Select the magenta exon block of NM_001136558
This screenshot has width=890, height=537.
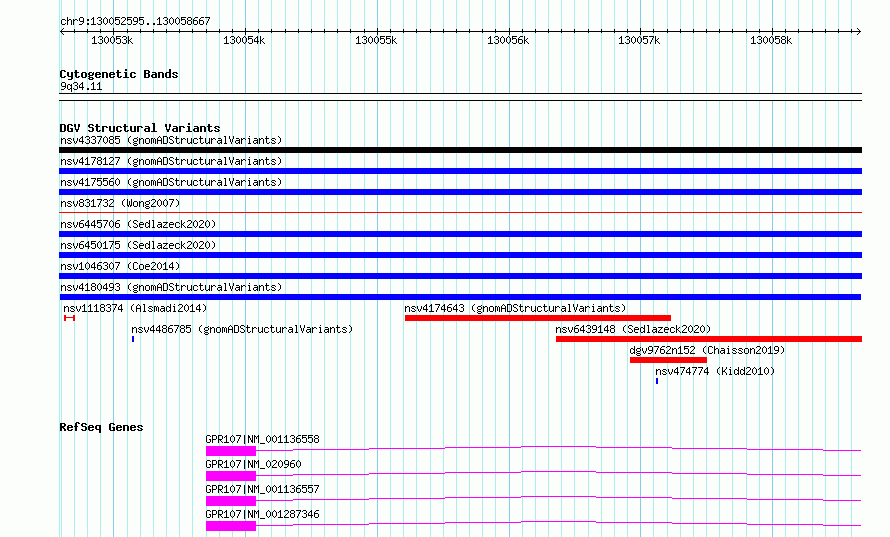tap(231, 451)
